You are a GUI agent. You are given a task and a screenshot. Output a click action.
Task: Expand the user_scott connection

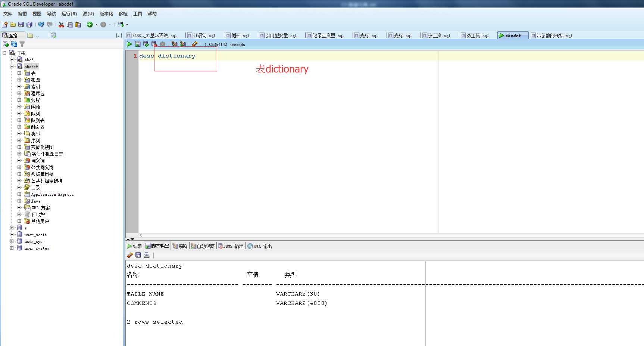pos(12,235)
